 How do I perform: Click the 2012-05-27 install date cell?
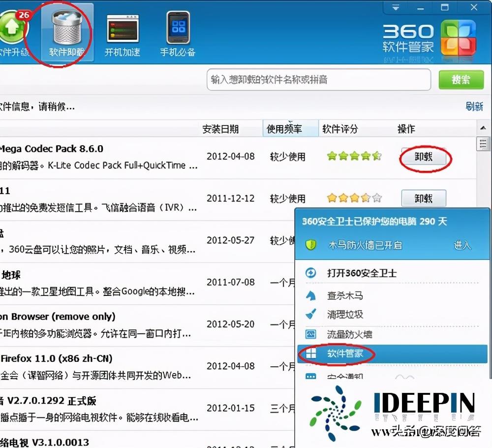point(230,240)
